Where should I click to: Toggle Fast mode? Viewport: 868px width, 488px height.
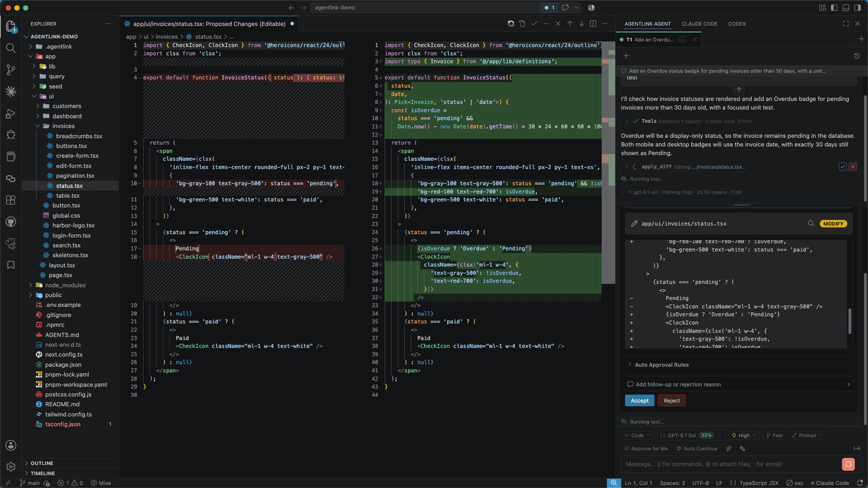tap(774, 435)
